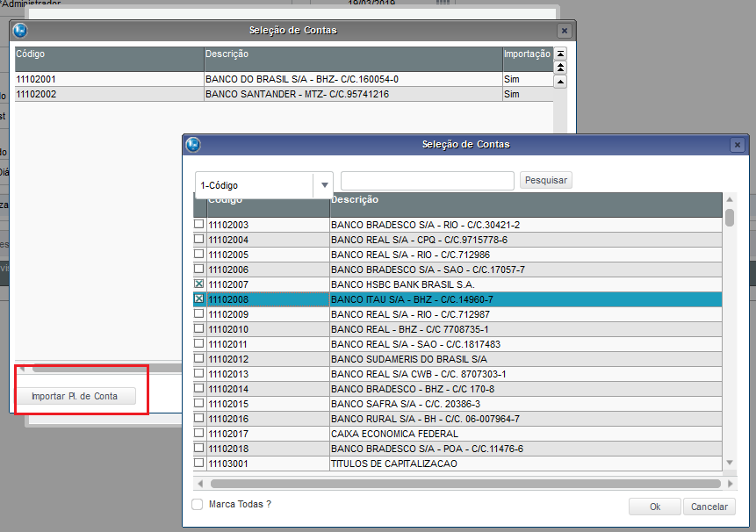Select row BANCO REAL S/A - SAO
The width and height of the screenshot is (756, 532).
pos(457,344)
